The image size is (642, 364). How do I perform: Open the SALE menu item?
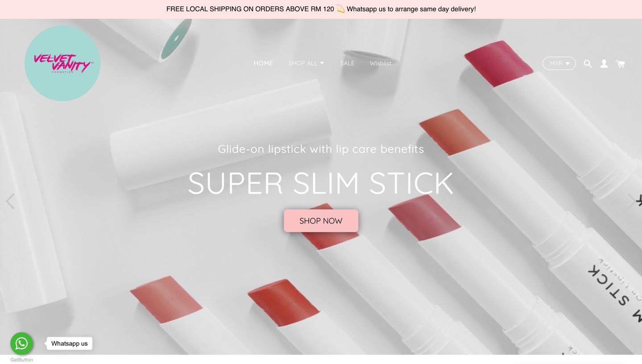click(347, 63)
